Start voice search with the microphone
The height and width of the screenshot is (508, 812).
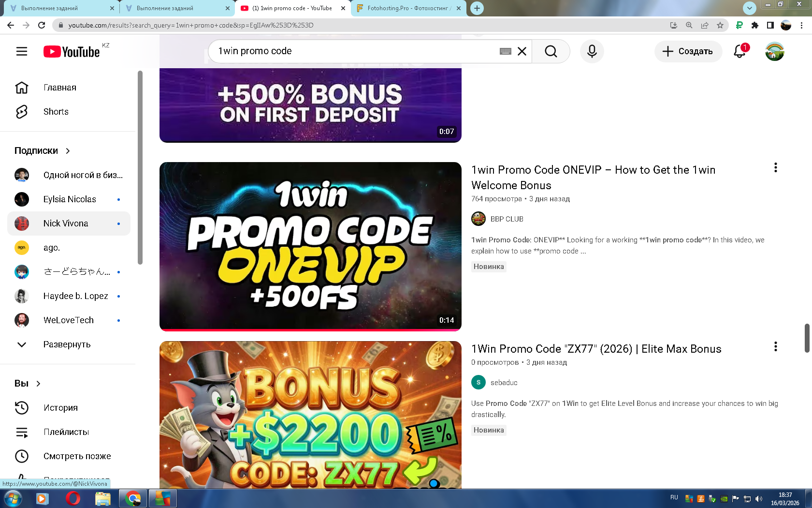[592, 51]
